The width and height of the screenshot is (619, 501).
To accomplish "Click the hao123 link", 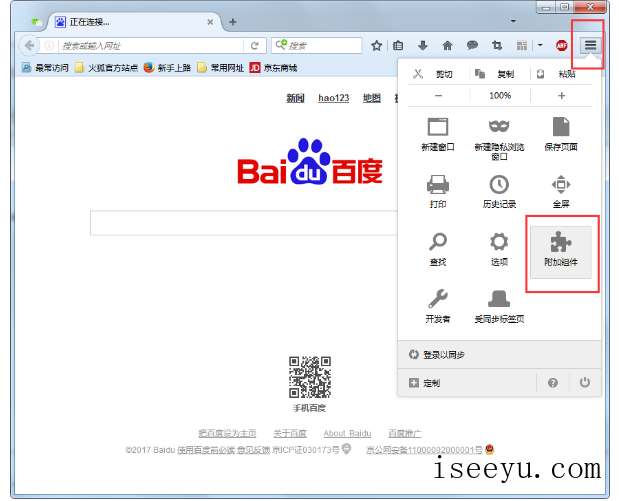I will pyautogui.click(x=334, y=98).
